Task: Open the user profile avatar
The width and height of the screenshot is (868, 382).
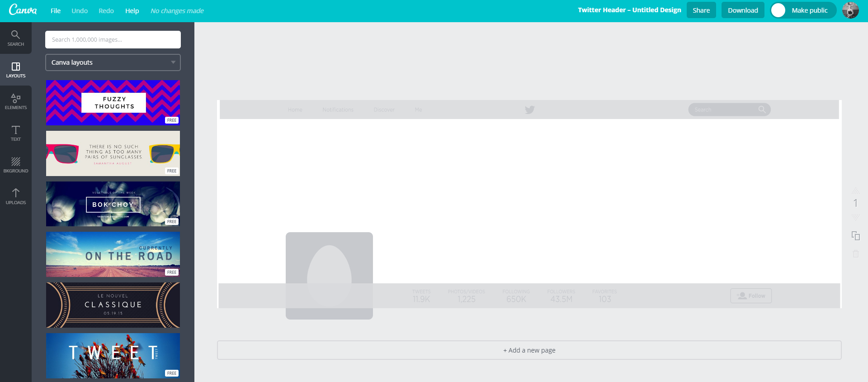Action: (x=850, y=10)
